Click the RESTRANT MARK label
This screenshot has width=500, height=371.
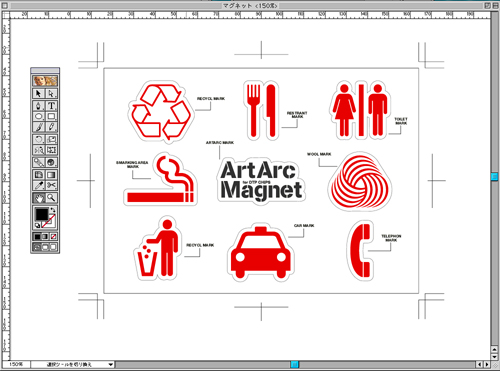297,115
